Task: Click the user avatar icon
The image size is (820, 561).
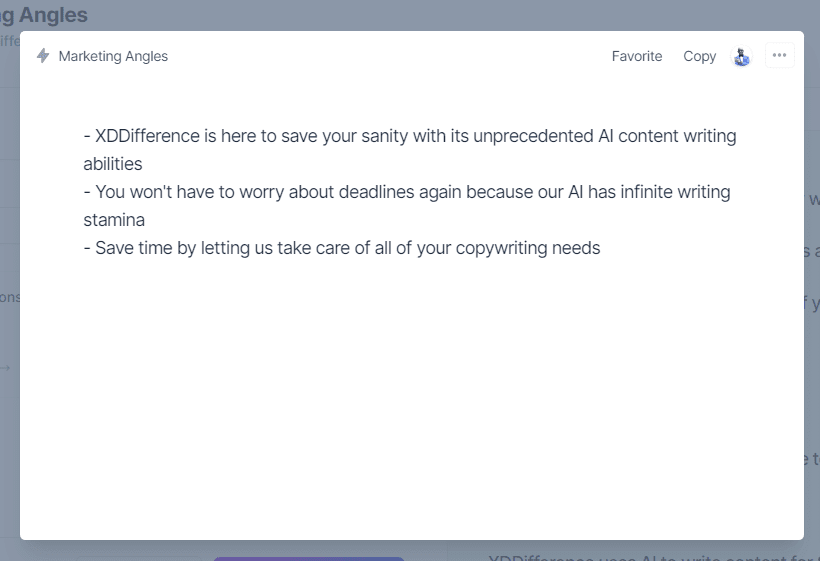Action: pos(741,56)
